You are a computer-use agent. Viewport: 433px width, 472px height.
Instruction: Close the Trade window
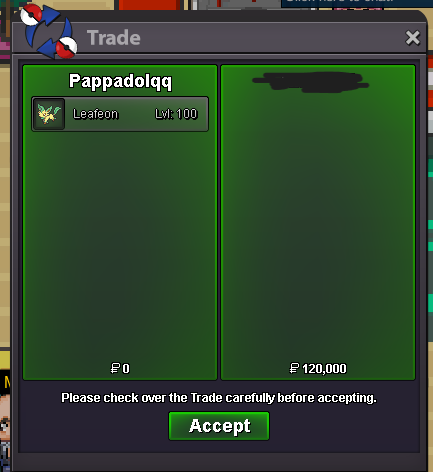coord(413,38)
